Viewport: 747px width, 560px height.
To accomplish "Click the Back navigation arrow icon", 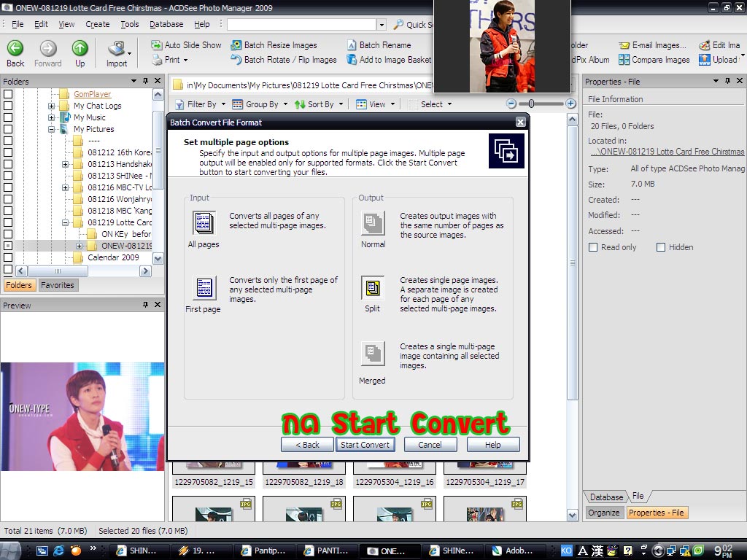I will pos(15,48).
